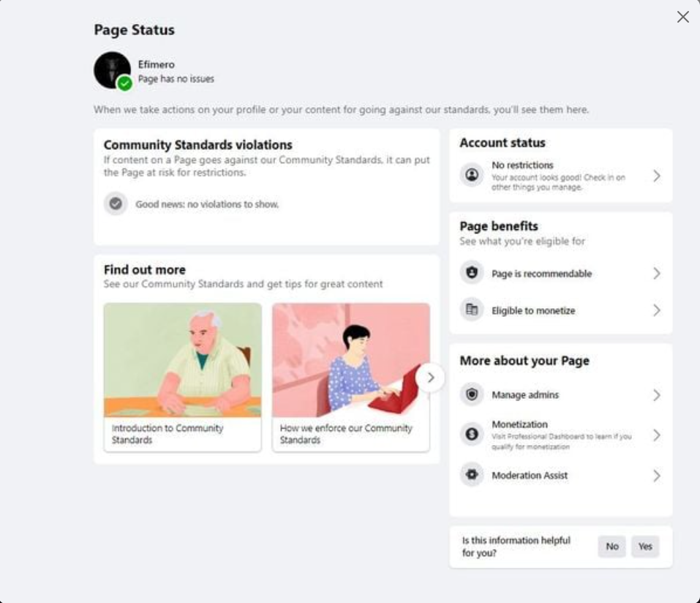Click the Manage admins shield icon
The height and width of the screenshot is (603, 700).
tap(472, 394)
